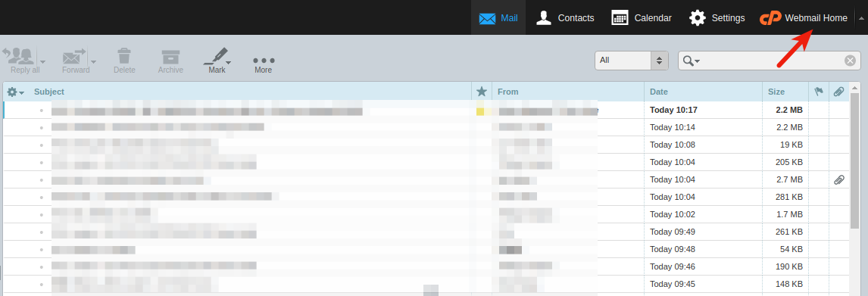The height and width of the screenshot is (296, 868).
Task: Open the All filter combo box
Action: click(632, 61)
